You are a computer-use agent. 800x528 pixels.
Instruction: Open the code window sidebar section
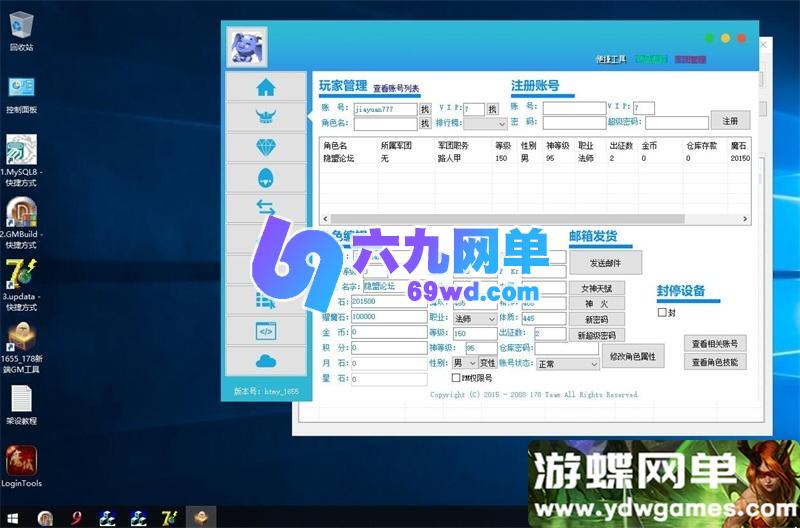point(266,331)
